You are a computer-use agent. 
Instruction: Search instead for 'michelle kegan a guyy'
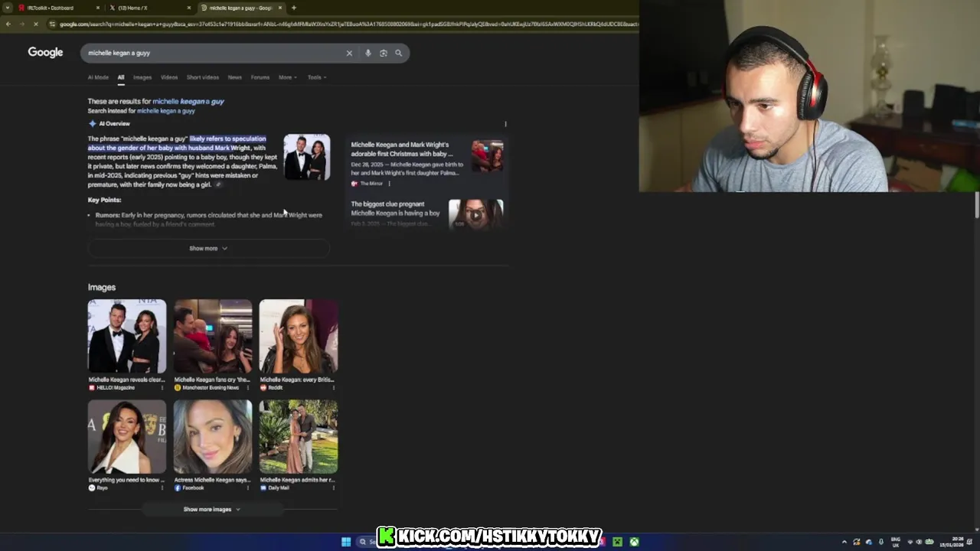point(166,111)
